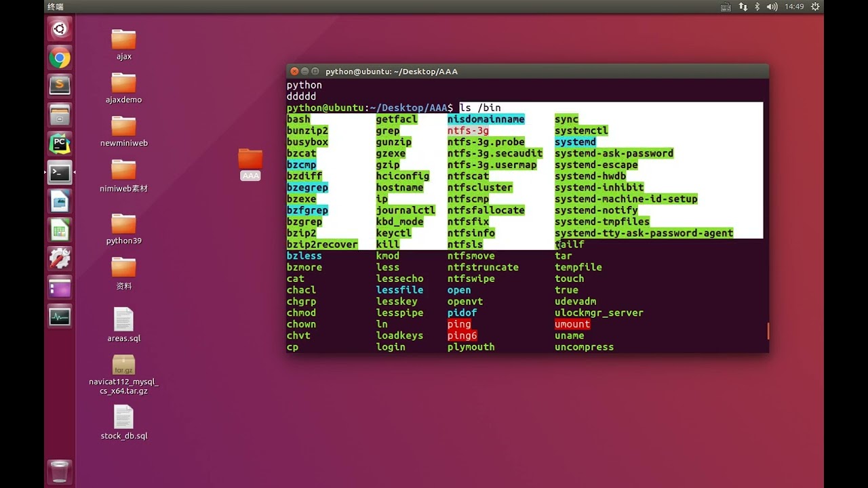Click 'bzcmp' in the terminal

301,165
